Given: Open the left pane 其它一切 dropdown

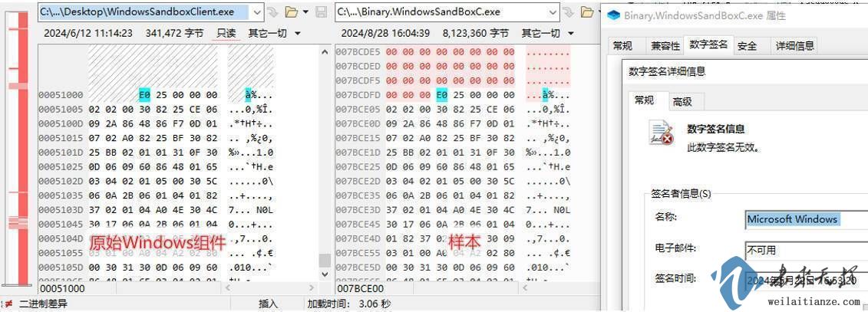Looking at the screenshot, I should point(273,33).
